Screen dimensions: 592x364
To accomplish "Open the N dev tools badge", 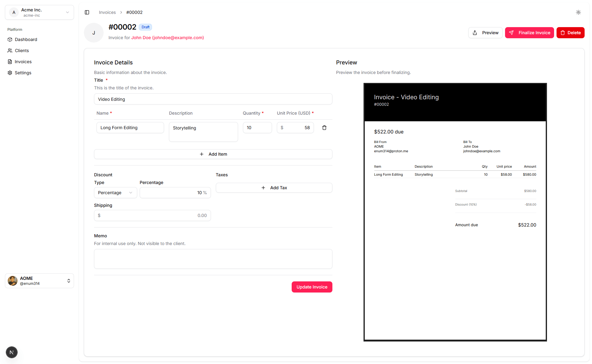I will [12, 352].
